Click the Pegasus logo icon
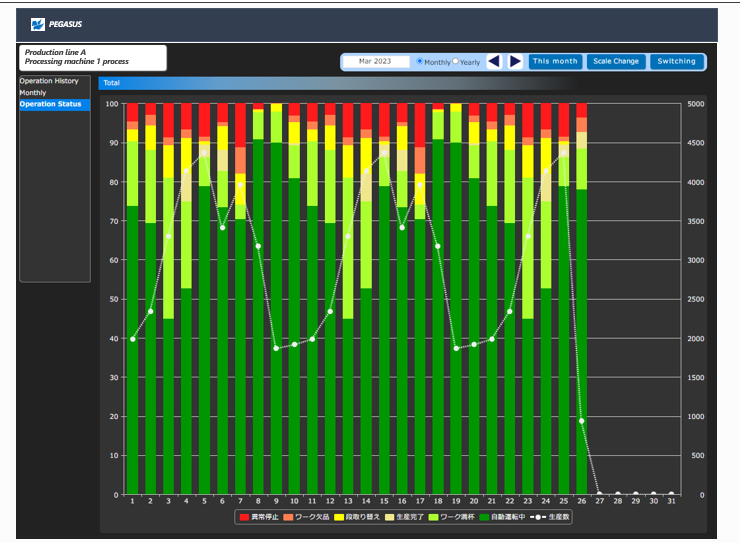 (37, 24)
